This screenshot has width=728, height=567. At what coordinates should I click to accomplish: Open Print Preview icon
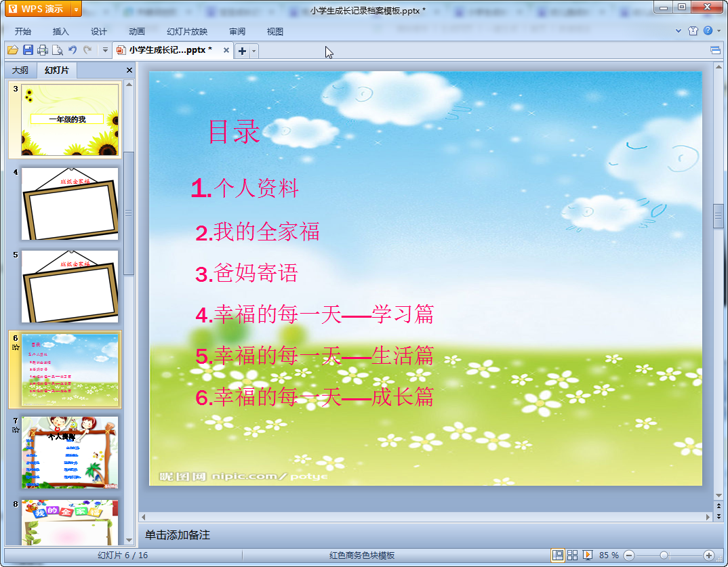[x=57, y=50]
